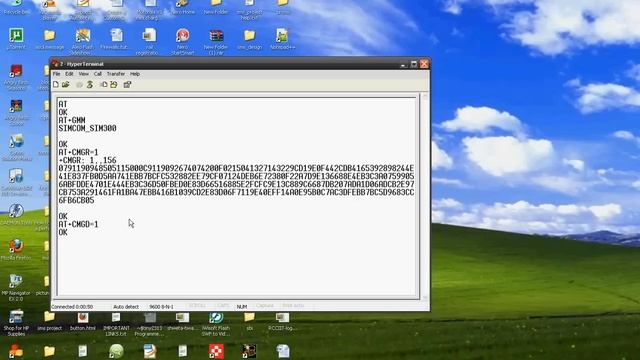Click the uTorrent desktop icon
This screenshot has height=360, width=640.
click(x=16, y=38)
